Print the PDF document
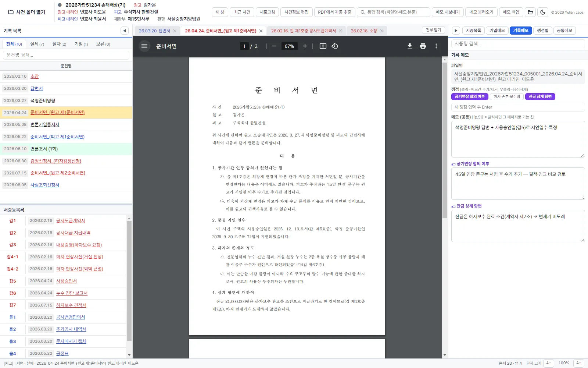 click(x=423, y=46)
